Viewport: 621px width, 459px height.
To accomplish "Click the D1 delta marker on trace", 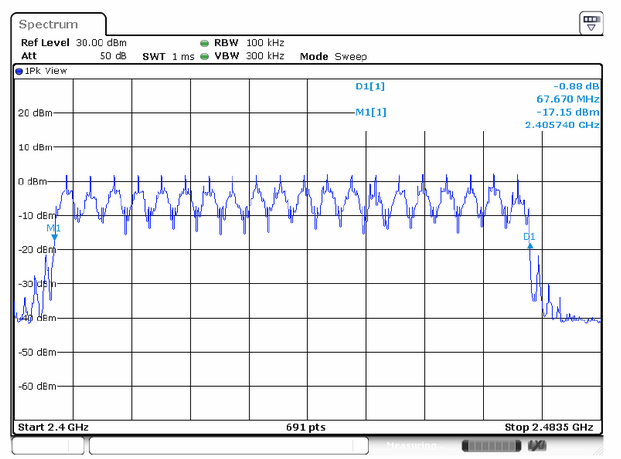I will point(529,244).
